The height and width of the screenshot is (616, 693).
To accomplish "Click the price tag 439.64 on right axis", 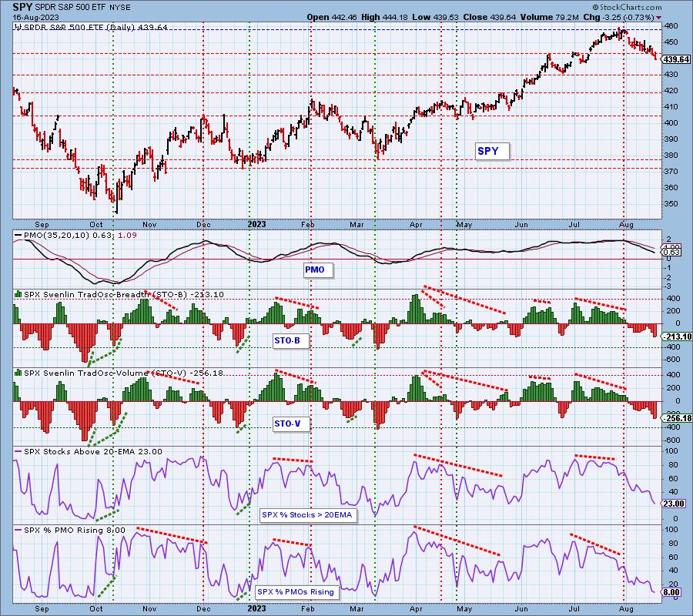I will coord(676,59).
